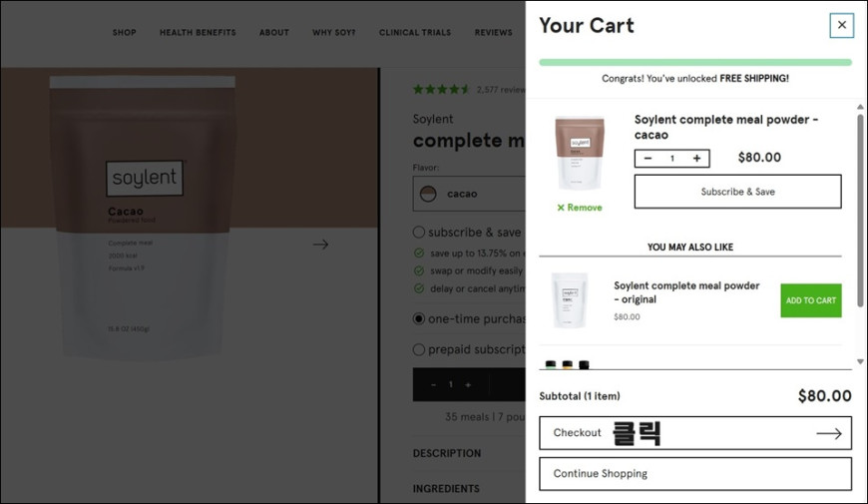Proceed to Checkout

pyautogui.click(x=694, y=432)
